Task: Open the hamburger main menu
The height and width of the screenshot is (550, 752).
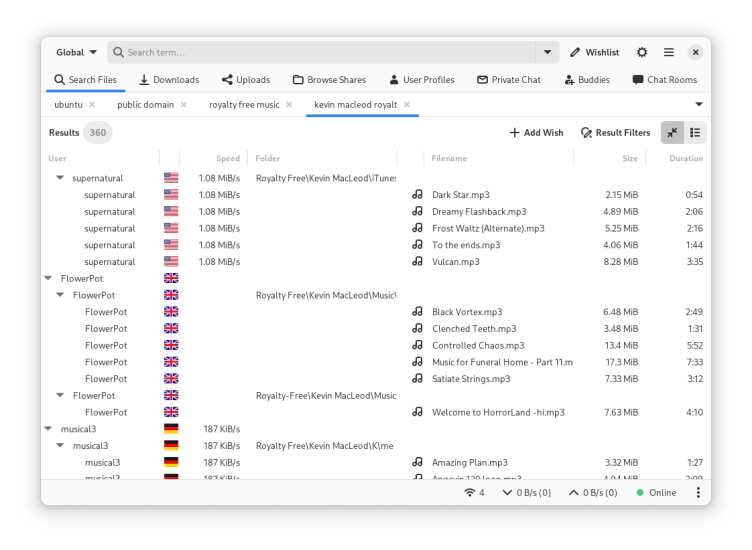Action: point(669,52)
